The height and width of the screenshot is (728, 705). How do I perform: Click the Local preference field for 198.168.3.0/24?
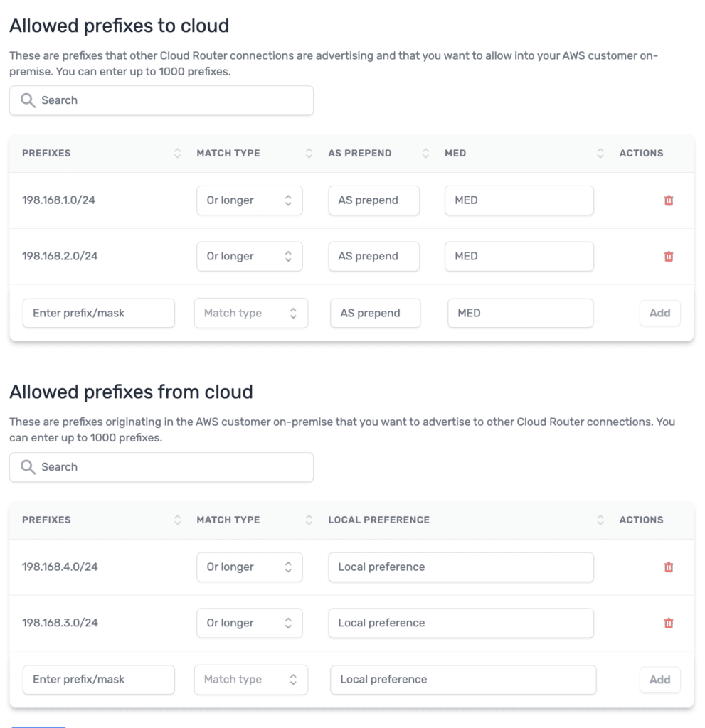(461, 623)
